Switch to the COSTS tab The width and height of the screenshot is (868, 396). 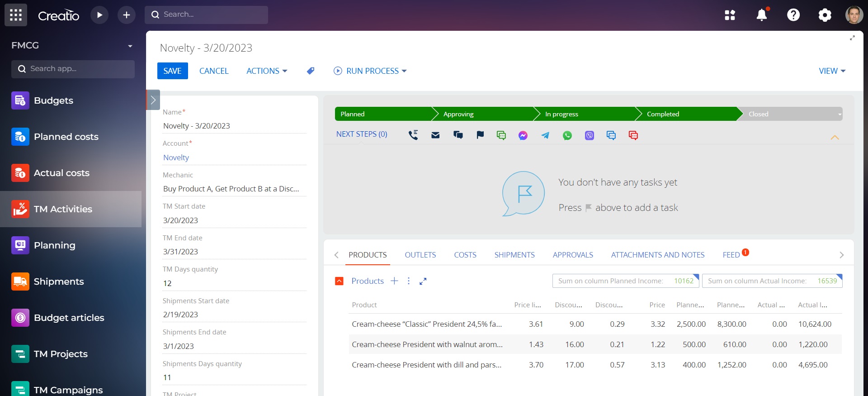(x=465, y=255)
